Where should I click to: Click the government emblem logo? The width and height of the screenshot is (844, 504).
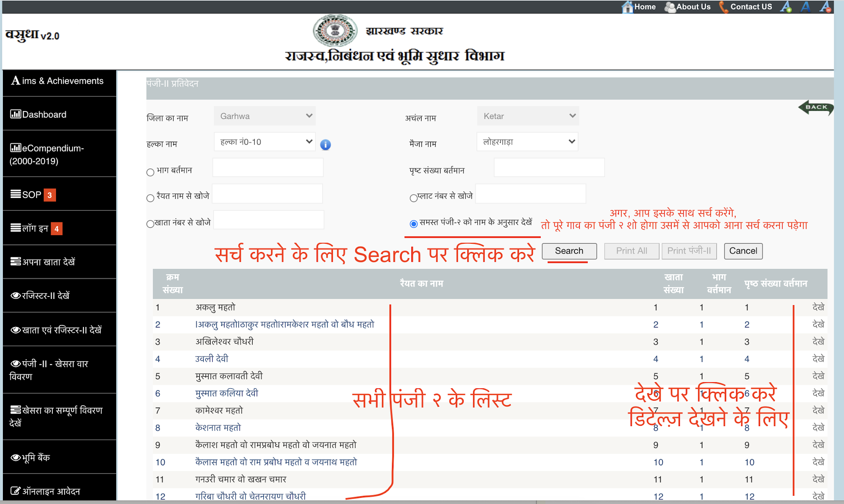[x=335, y=30]
